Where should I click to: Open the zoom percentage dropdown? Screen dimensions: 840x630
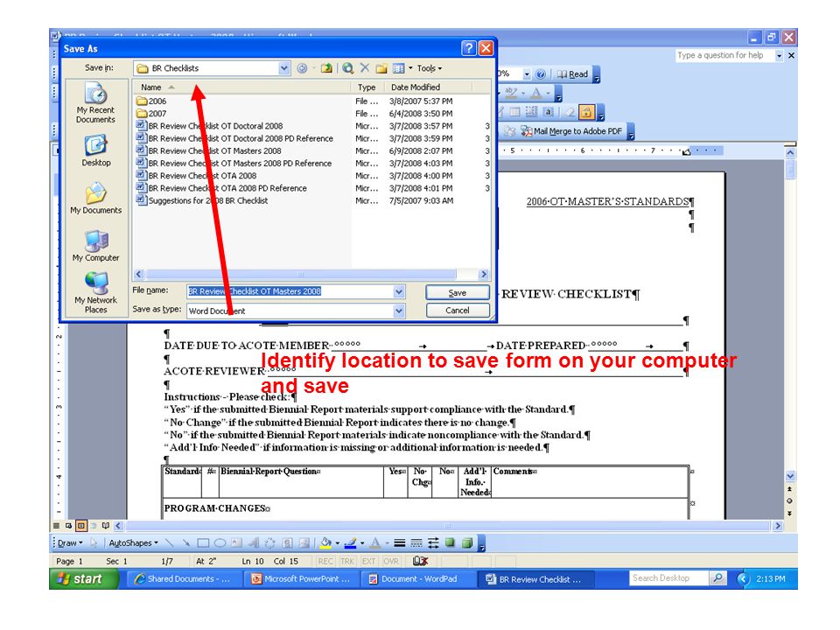[x=527, y=73]
